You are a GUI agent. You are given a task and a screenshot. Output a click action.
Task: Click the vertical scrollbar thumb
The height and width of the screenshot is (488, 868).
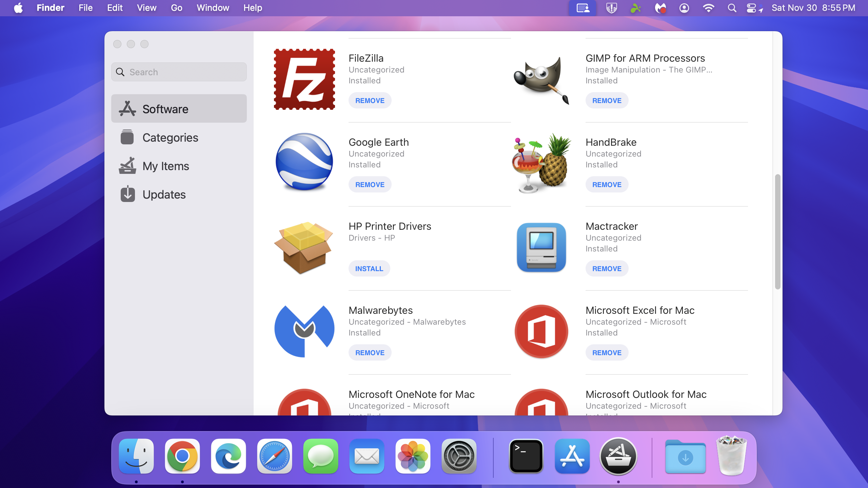[777, 232]
